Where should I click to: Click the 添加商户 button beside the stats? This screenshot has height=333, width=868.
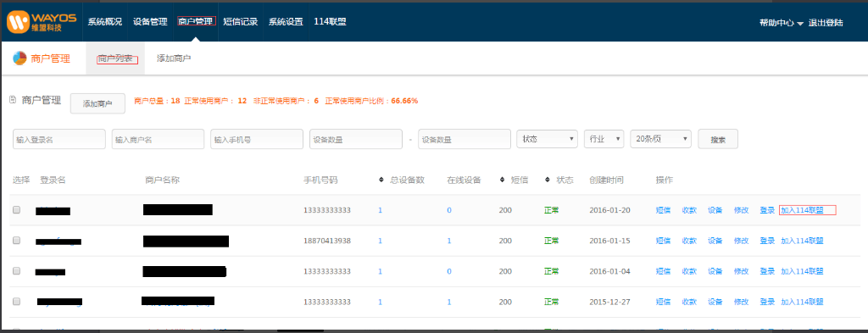click(x=97, y=103)
